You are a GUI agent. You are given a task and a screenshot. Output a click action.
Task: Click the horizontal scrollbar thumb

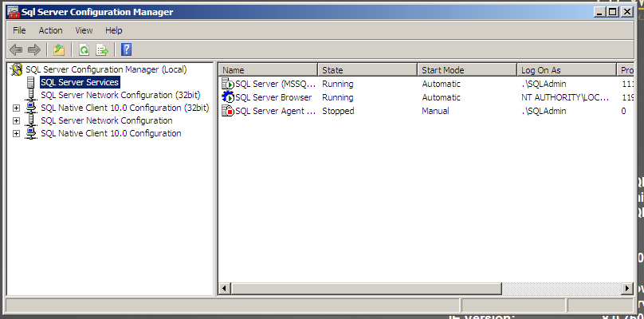[366, 289]
